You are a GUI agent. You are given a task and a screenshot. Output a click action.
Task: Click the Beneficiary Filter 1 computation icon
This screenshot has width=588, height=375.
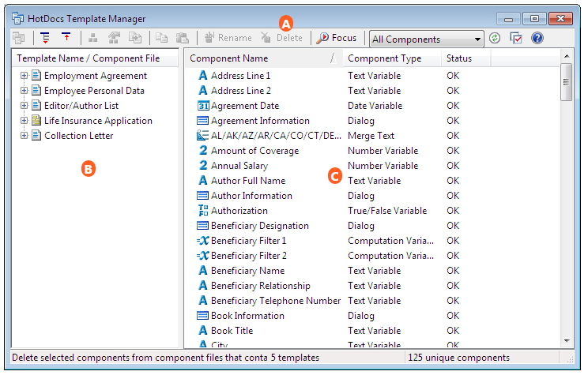pyautogui.click(x=203, y=241)
